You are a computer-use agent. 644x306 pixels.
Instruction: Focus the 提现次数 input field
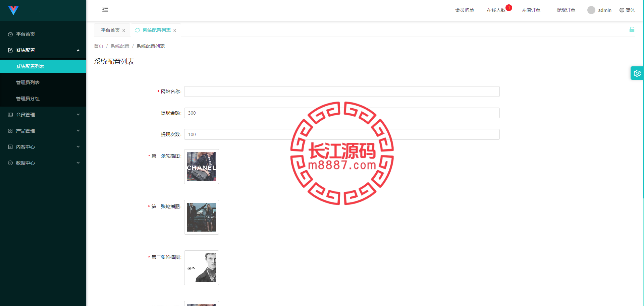[x=342, y=134]
